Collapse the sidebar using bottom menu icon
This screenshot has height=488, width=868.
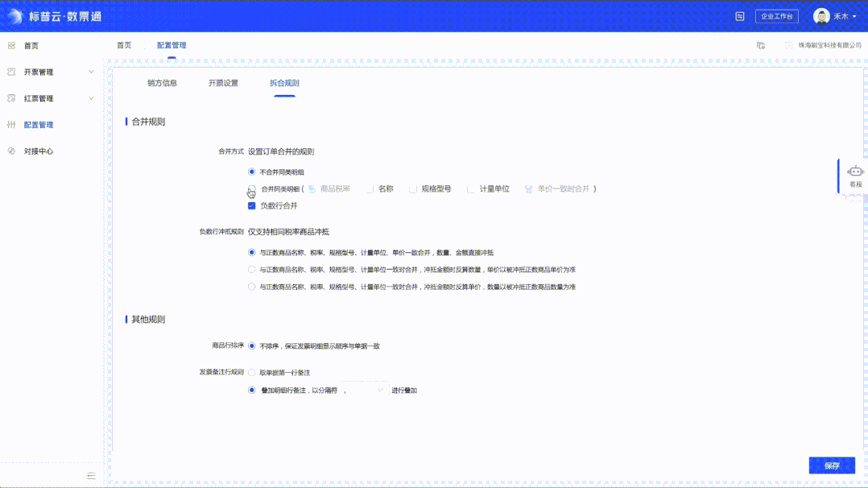(91, 476)
